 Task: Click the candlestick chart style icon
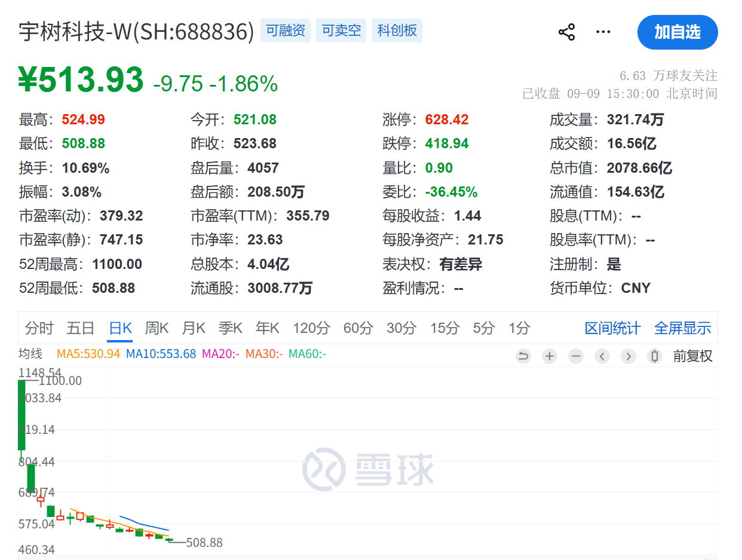655,357
